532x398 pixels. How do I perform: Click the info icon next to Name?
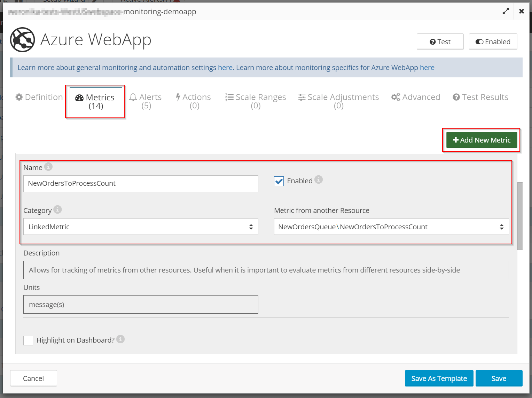click(x=48, y=167)
